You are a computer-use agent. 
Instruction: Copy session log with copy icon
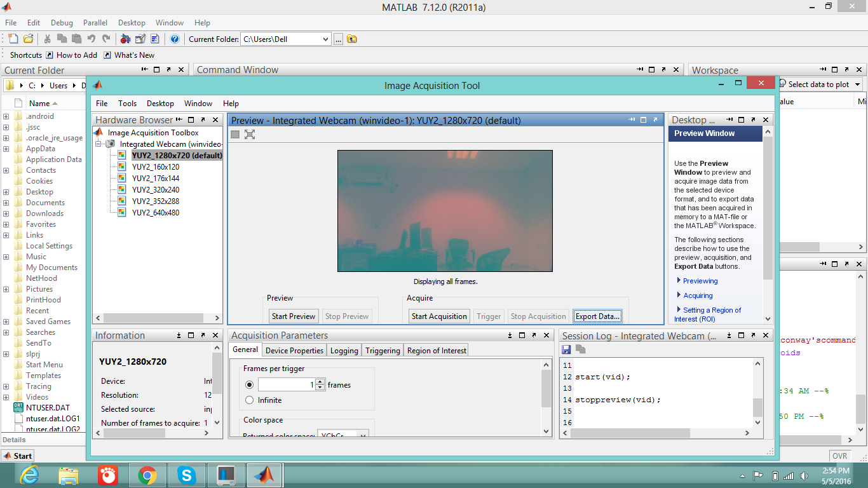(580, 349)
